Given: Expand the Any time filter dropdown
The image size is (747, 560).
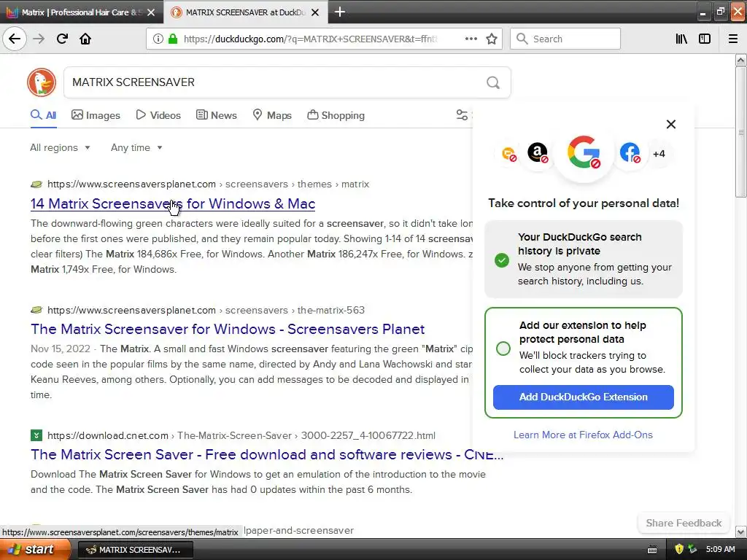Looking at the screenshot, I should pos(136,147).
